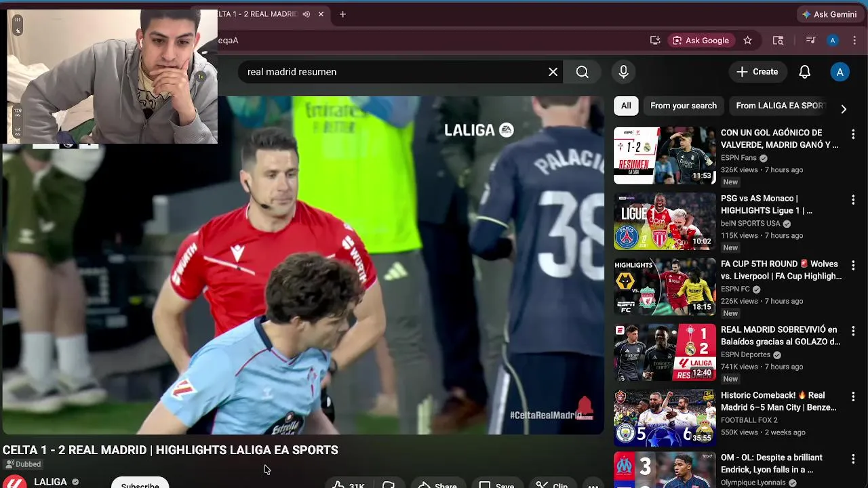Click the main video player

click(x=302, y=264)
